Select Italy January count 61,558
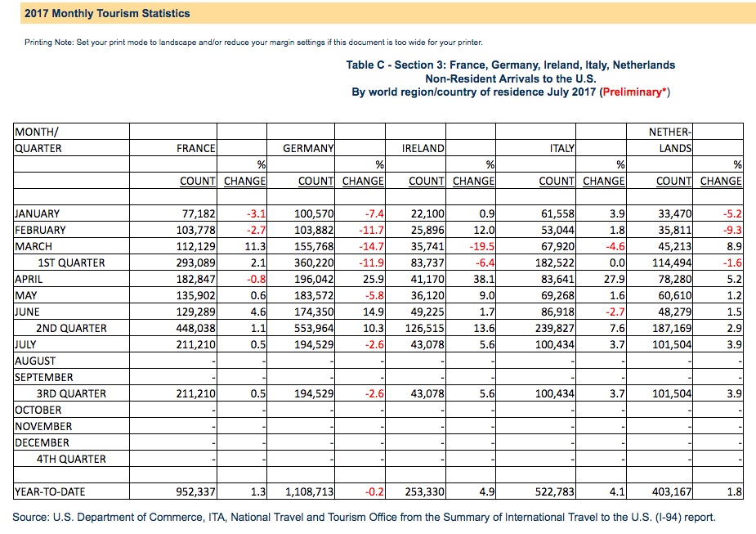Screen dimensions: 756x534 (558, 213)
